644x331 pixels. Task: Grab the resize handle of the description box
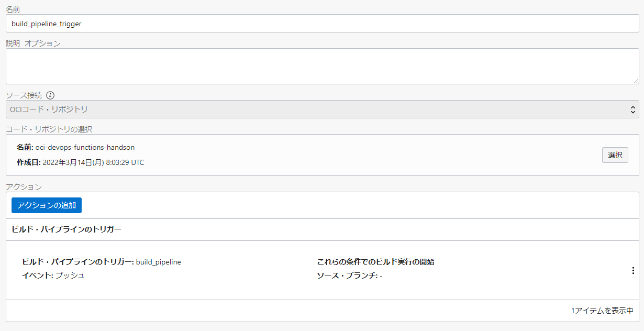point(636,81)
